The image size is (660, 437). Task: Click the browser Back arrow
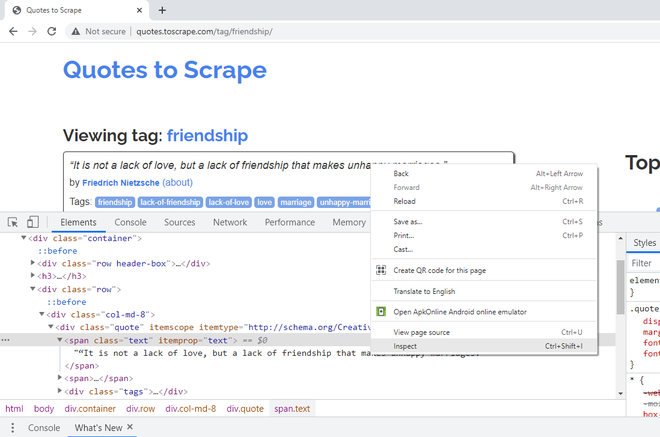click(13, 32)
